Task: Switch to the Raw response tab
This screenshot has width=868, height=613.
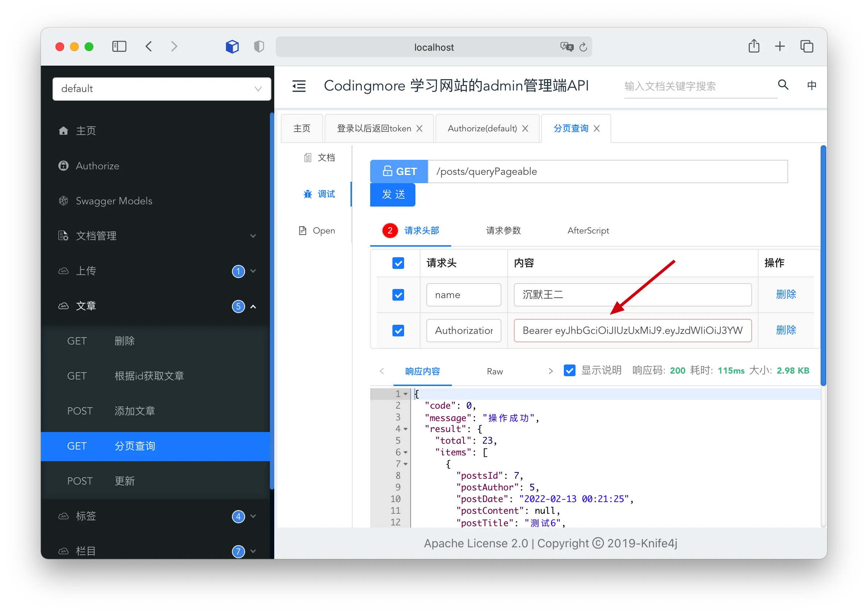Action: pyautogui.click(x=495, y=371)
